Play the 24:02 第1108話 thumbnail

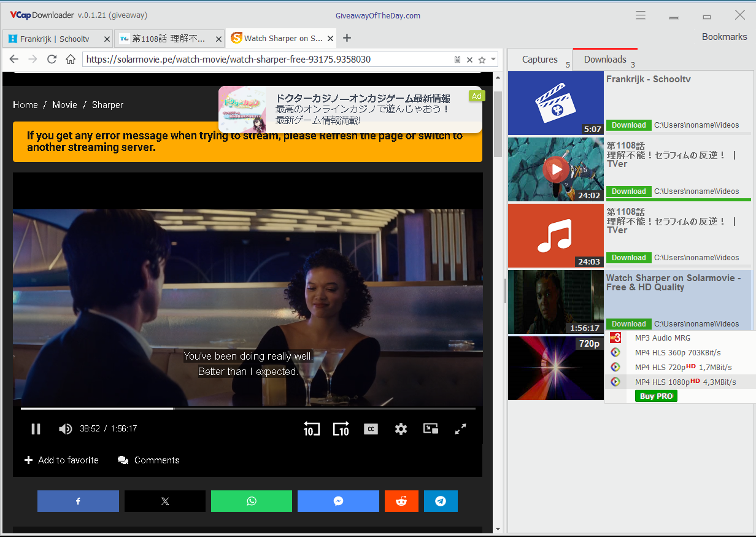click(x=556, y=169)
